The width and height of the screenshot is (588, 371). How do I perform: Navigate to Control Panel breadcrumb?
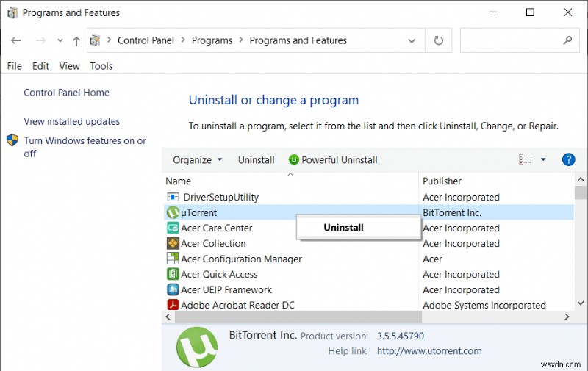point(146,40)
